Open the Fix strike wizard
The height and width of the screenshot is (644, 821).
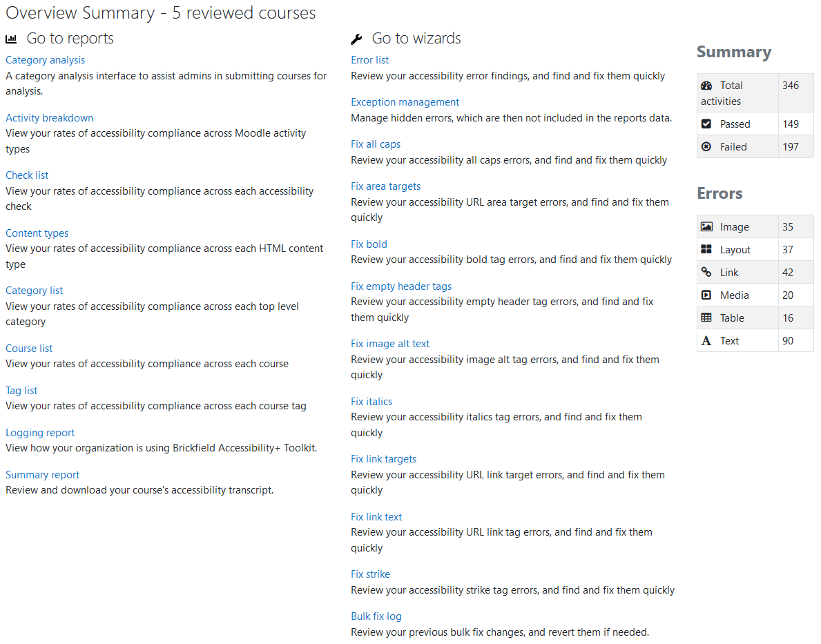tap(370, 574)
